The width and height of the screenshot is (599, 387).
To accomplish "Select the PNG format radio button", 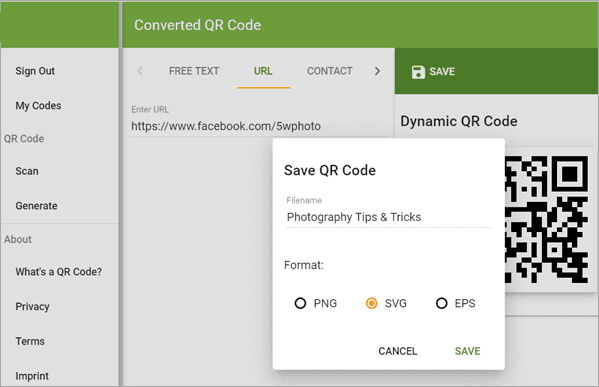I will click(x=300, y=303).
